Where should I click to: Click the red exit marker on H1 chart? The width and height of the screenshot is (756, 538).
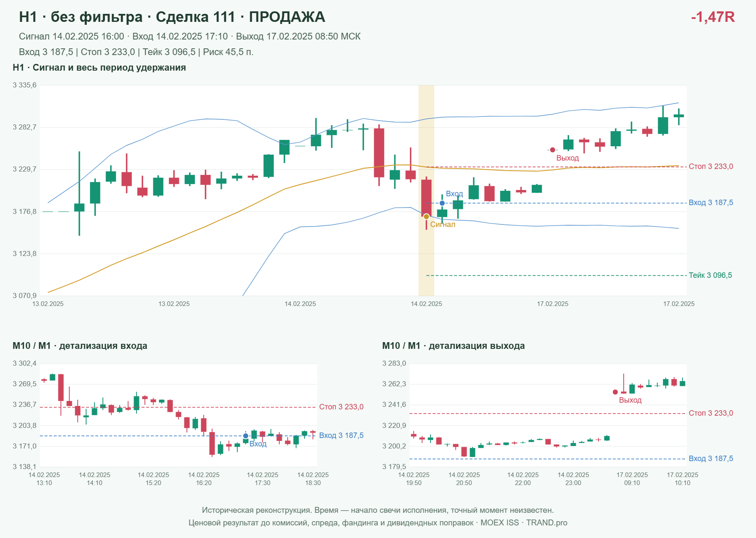click(552, 150)
